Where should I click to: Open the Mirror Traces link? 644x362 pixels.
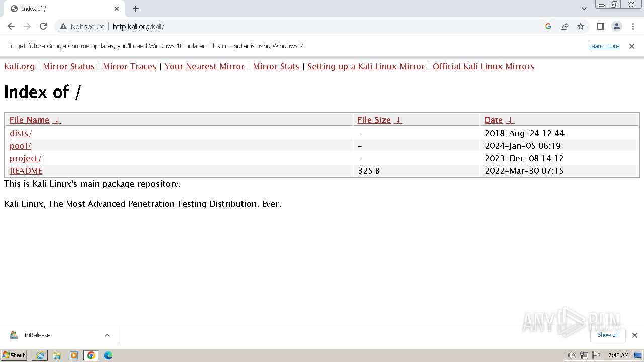tap(129, 66)
